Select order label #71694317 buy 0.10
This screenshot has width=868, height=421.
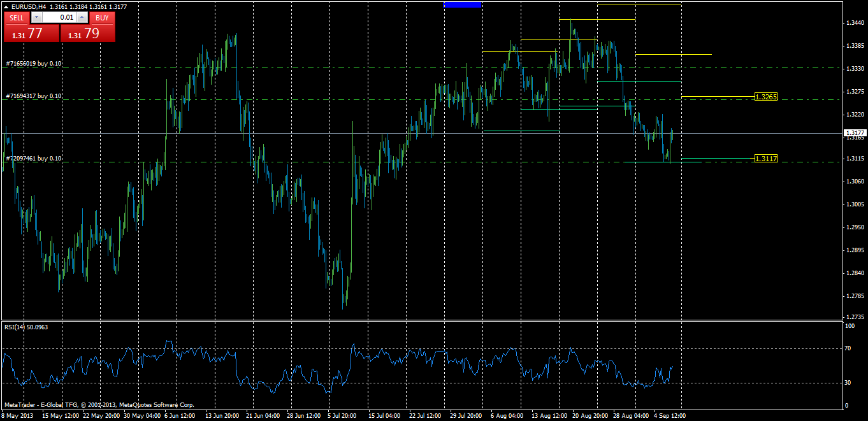pyautogui.click(x=33, y=96)
